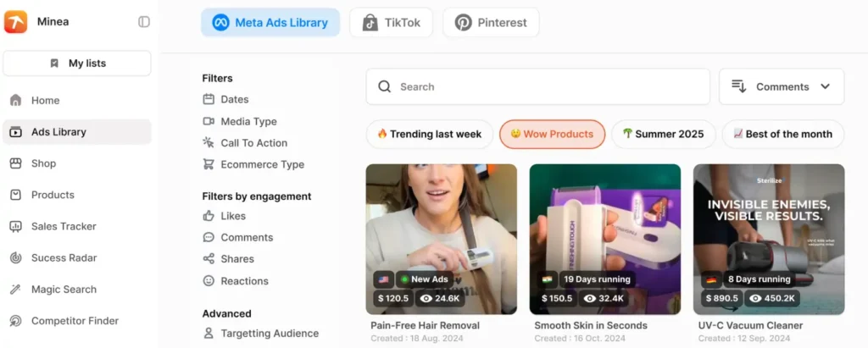This screenshot has height=348, width=868.
Task: Click the Competitor Finder radar icon
Action: pyautogui.click(x=15, y=321)
